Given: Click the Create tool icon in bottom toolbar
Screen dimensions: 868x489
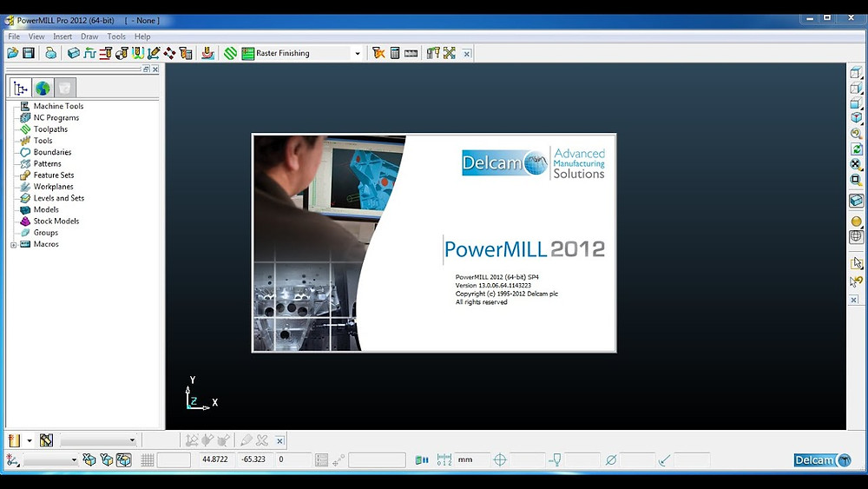Looking at the screenshot, I should click(14, 440).
